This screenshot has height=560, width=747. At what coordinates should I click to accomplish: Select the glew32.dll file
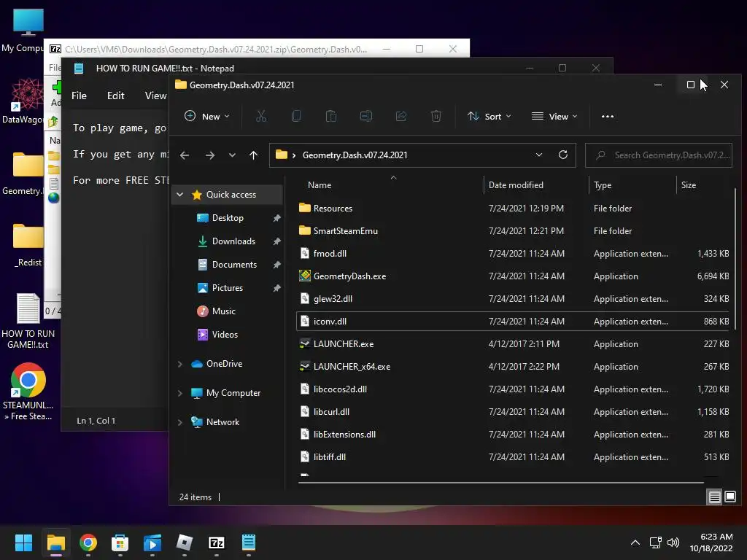333,298
